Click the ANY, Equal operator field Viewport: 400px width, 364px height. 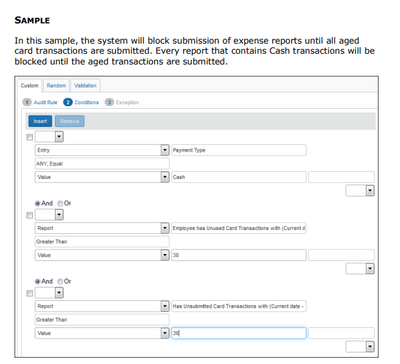(x=102, y=163)
